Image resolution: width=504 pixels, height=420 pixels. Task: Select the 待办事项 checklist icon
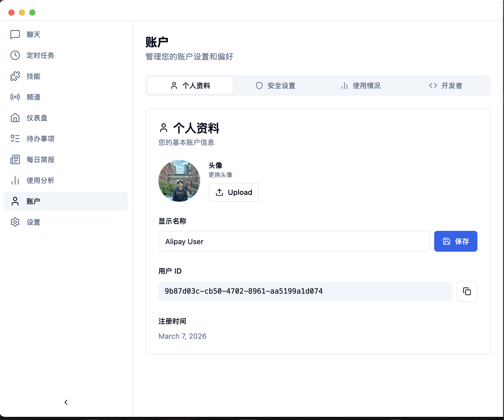pos(15,139)
